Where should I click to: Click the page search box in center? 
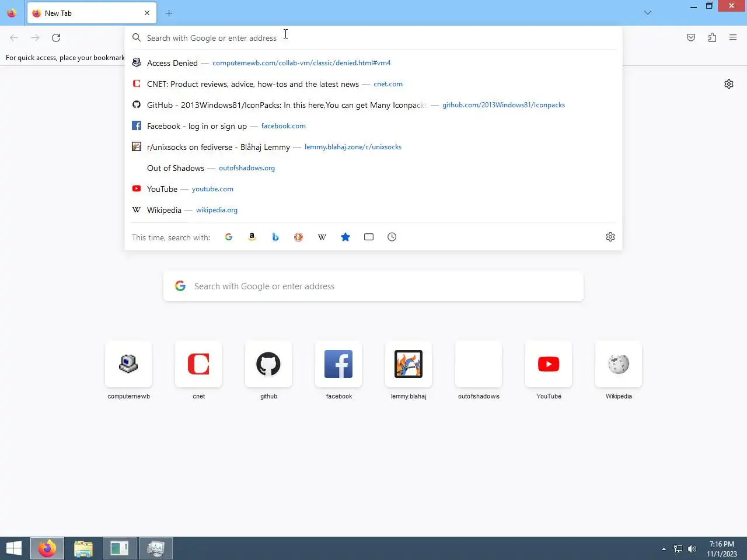coord(373,286)
